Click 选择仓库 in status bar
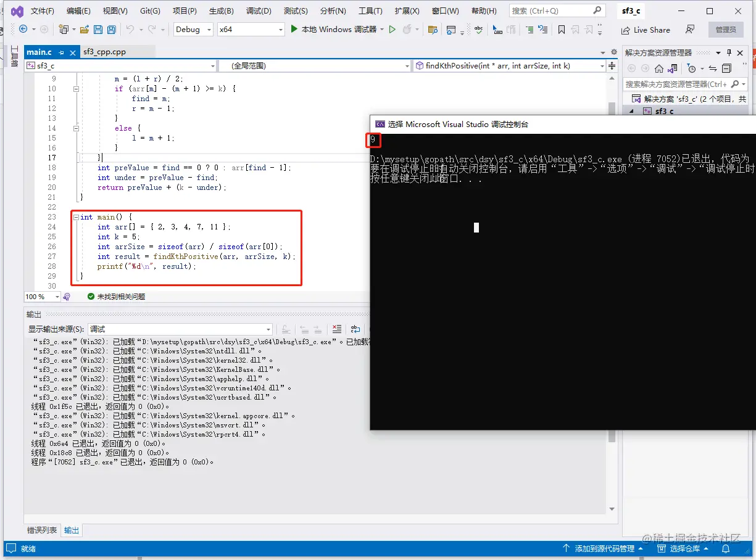 (x=682, y=548)
